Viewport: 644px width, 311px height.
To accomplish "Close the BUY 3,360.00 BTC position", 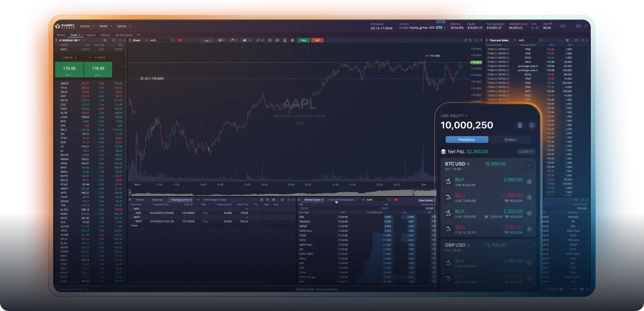I will pyautogui.click(x=529, y=182).
